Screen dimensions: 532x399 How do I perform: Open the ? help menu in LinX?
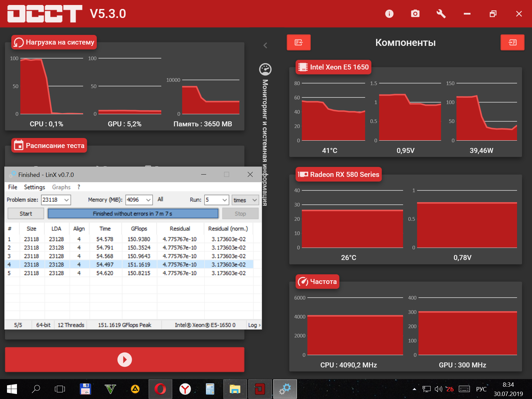coord(79,187)
